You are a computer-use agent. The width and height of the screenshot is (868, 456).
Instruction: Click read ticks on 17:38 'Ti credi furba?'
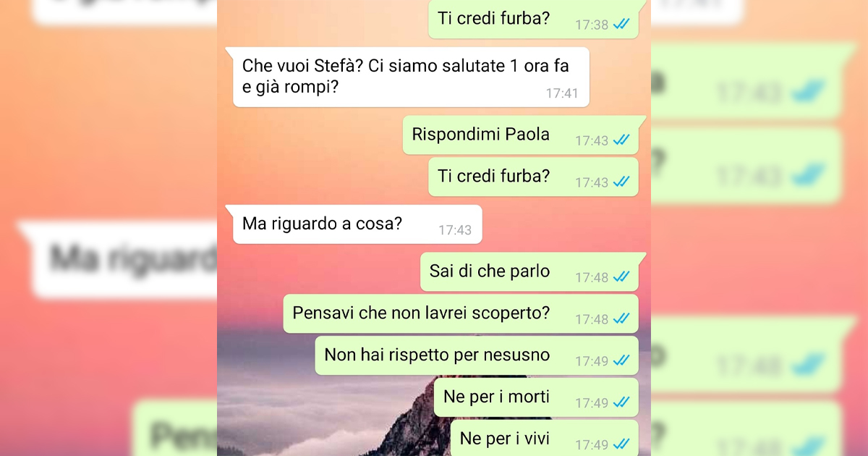tap(621, 25)
